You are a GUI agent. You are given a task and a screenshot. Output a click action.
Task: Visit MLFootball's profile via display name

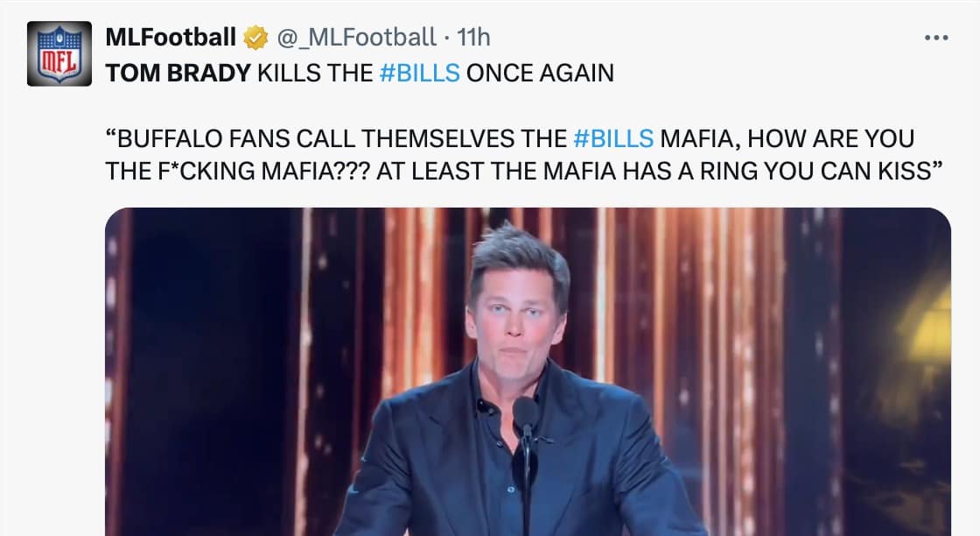[171, 36]
